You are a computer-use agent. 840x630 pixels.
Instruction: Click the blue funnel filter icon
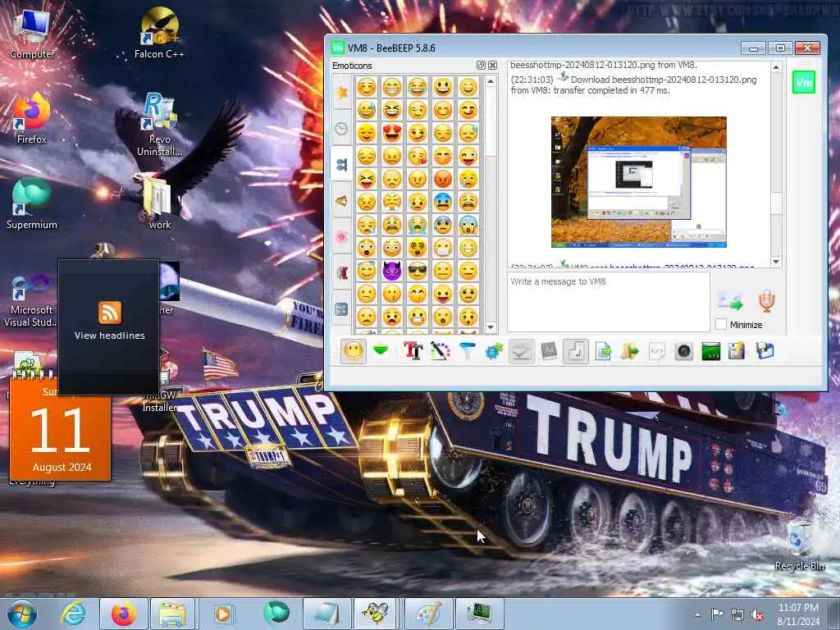tap(467, 351)
